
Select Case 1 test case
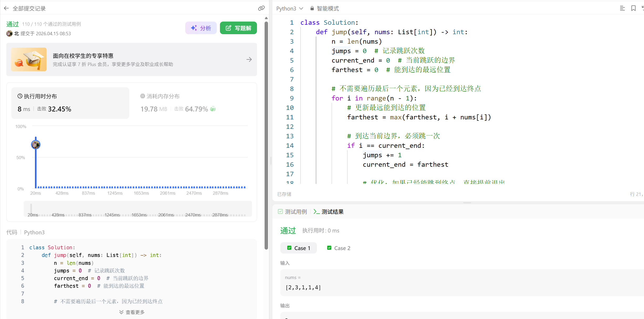299,248
